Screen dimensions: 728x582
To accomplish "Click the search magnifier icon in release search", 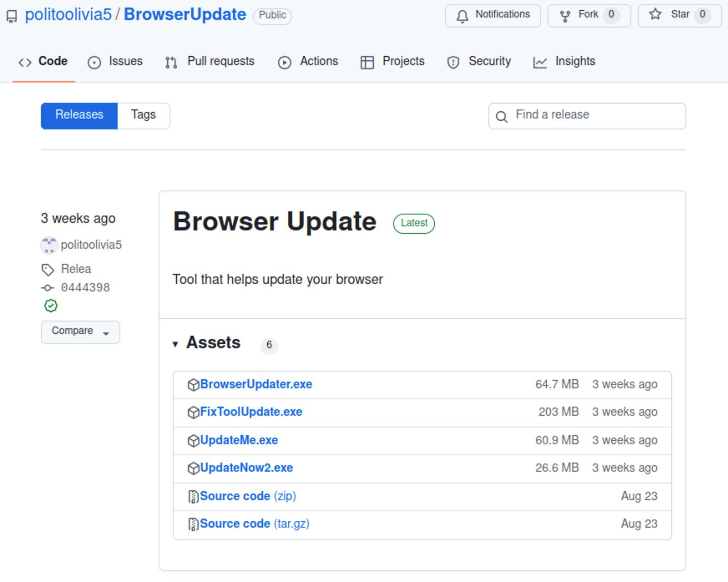I will click(x=502, y=117).
